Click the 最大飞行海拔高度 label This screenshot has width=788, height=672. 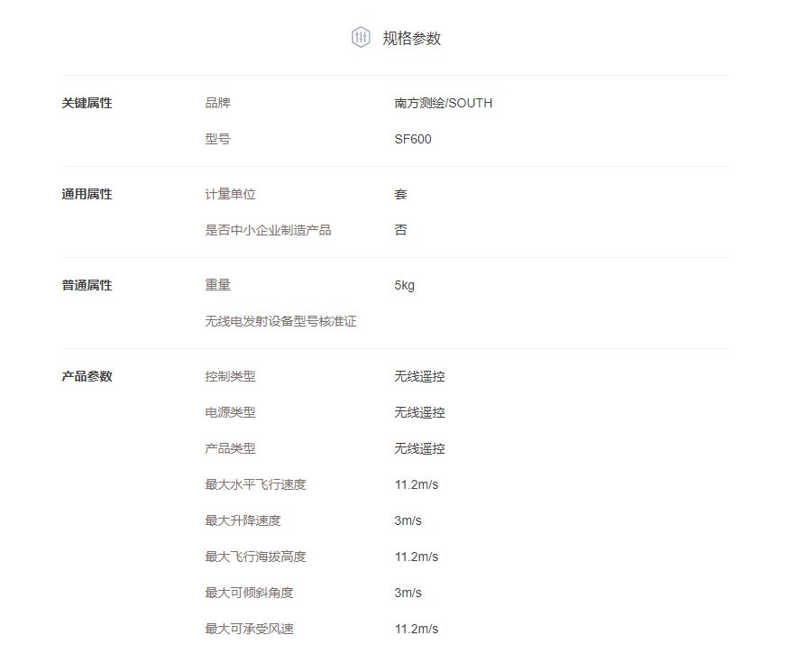[x=255, y=557]
